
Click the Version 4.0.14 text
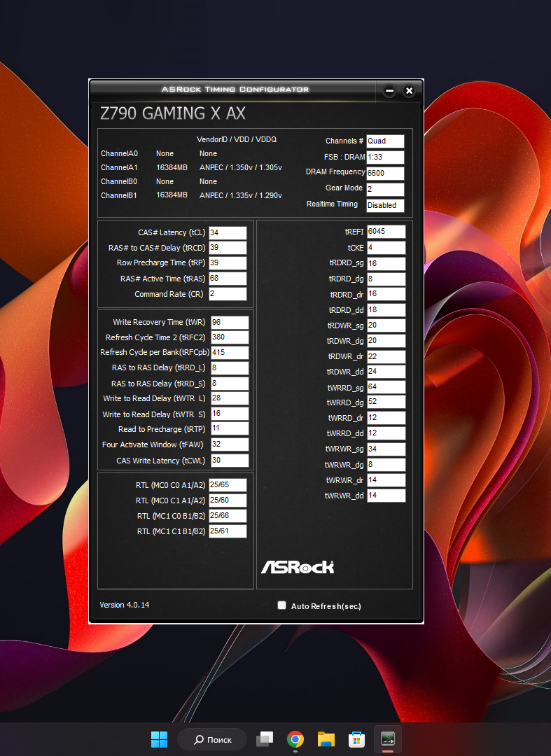125,605
